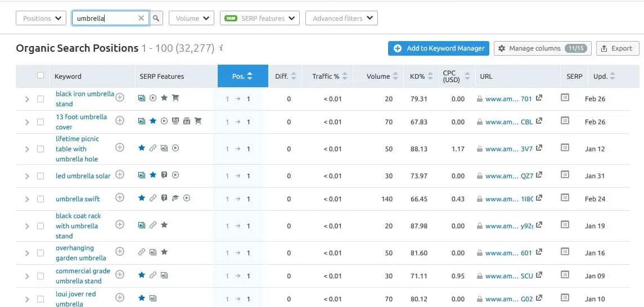Click info icon next to Organic Search Positions
Image resolution: width=644 pixels, height=307 pixels.
pyautogui.click(x=222, y=48)
